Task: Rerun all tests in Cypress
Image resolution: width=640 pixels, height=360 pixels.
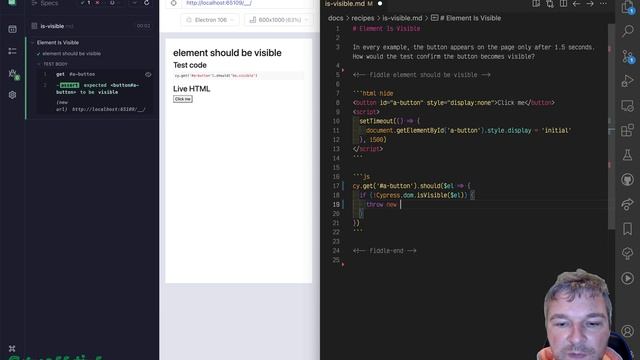Action: click(x=147, y=3)
